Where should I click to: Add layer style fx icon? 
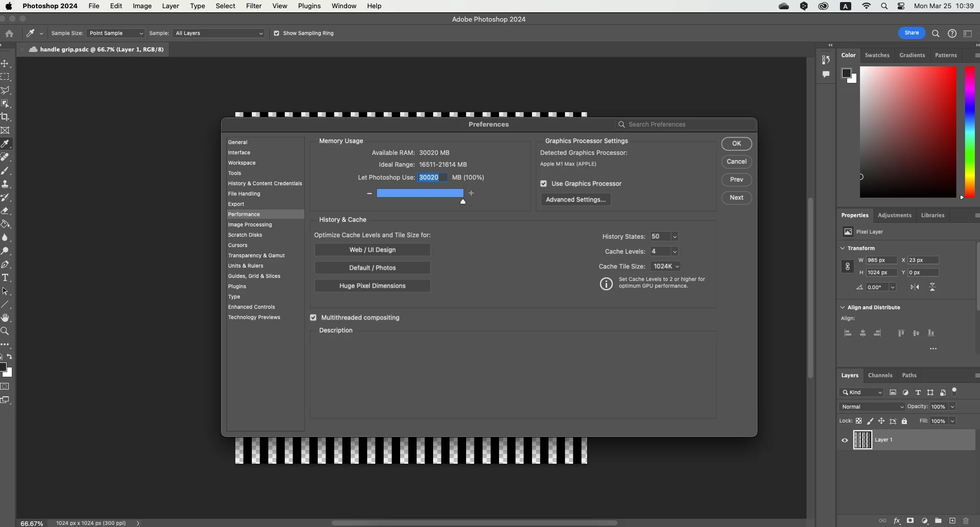coord(897,521)
